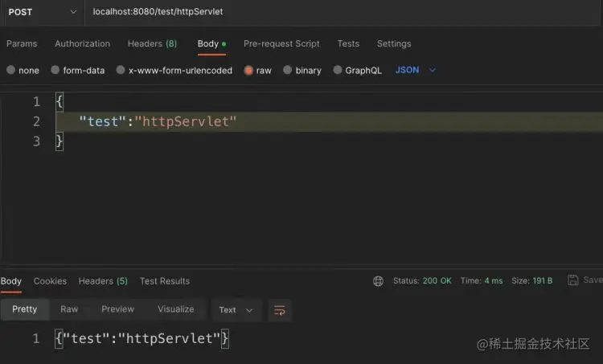The width and height of the screenshot is (603, 364).
Task: Click the response body line 1 text
Action: click(142, 338)
